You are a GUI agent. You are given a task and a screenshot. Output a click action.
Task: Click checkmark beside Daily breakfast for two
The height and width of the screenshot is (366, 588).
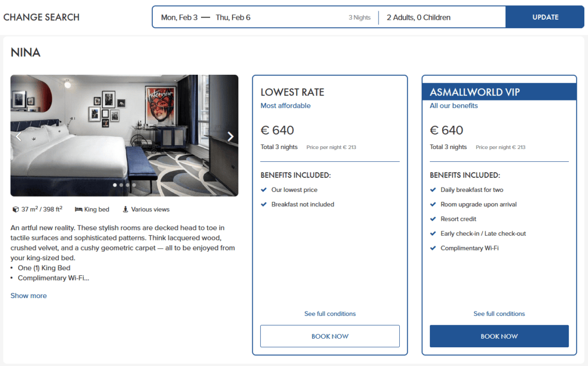(433, 190)
